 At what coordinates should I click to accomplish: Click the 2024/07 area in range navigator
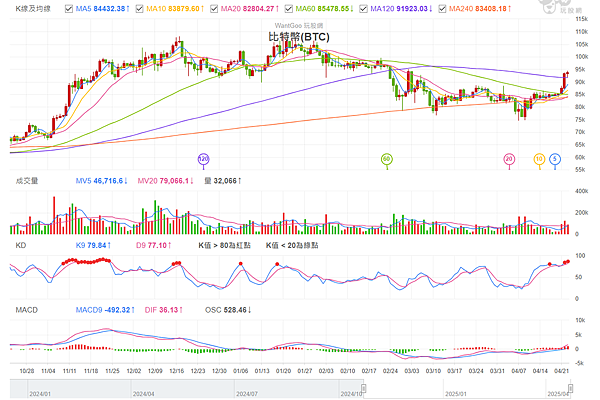tap(247, 393)
